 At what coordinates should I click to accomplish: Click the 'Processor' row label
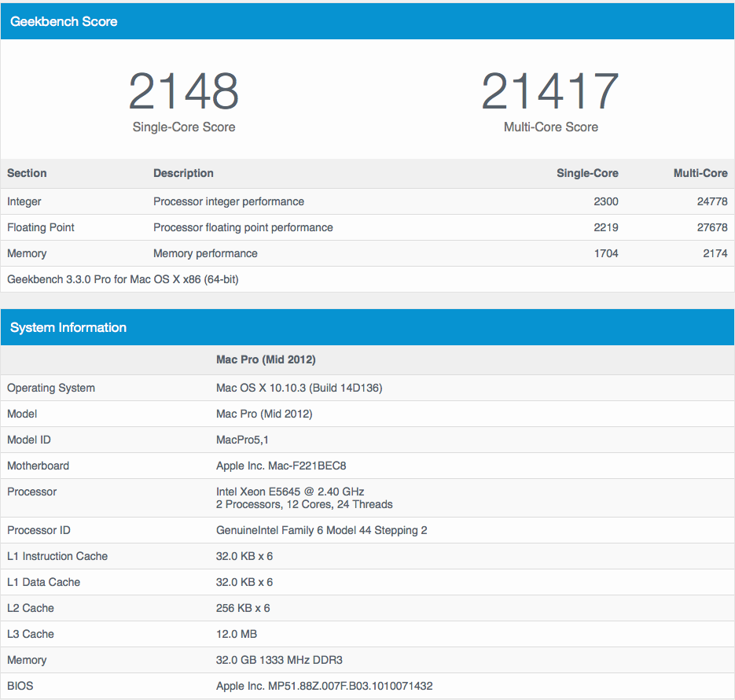coord(32,492)
